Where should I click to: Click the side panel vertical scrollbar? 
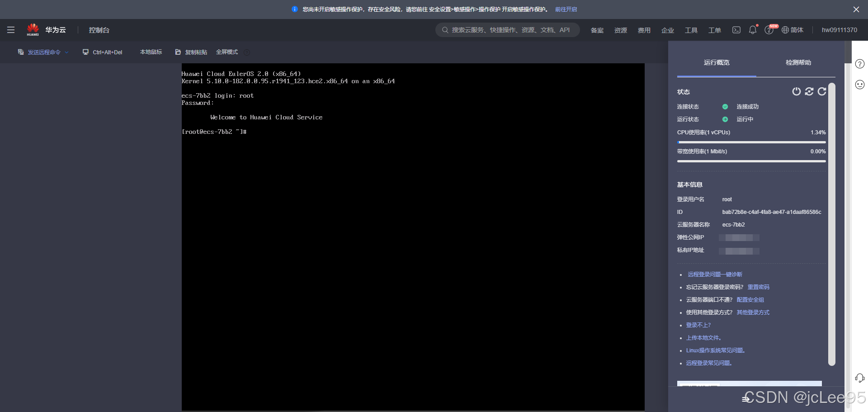tap(832, 224)
